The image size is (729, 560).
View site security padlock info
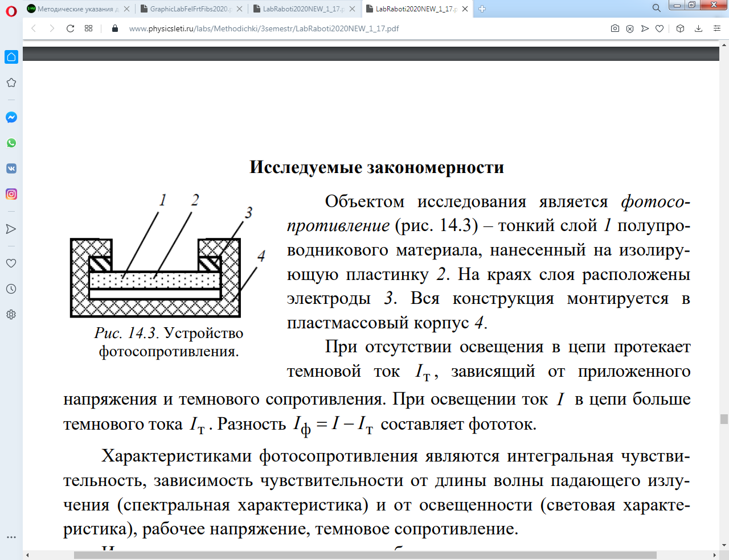tap(115, 28)
